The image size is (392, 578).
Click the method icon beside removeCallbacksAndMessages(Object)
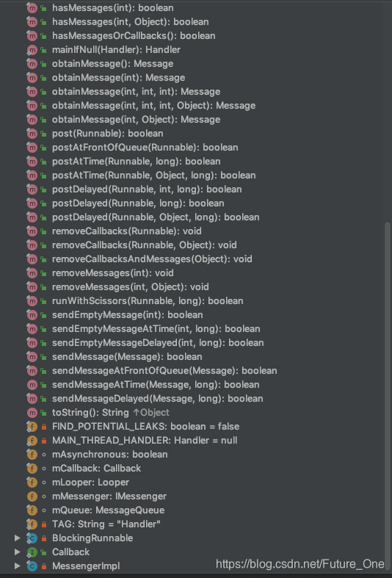pos(32,259)
